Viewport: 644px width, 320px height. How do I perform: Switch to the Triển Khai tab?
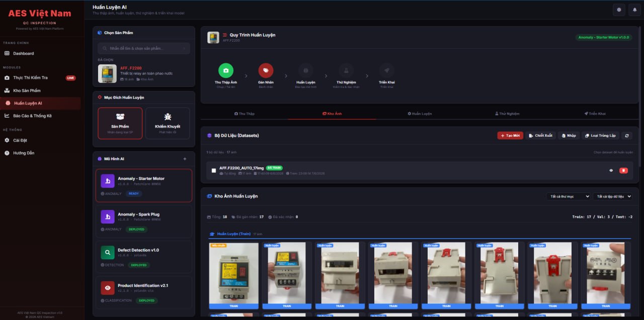pyautogui.click(x=595, y=114)
